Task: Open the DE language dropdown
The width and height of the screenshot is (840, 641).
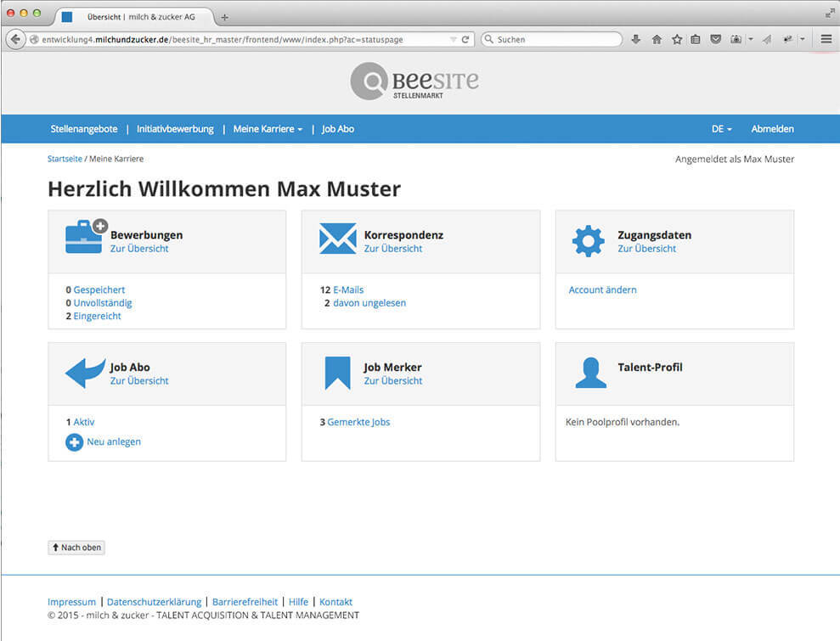Action: pos(721,129)
